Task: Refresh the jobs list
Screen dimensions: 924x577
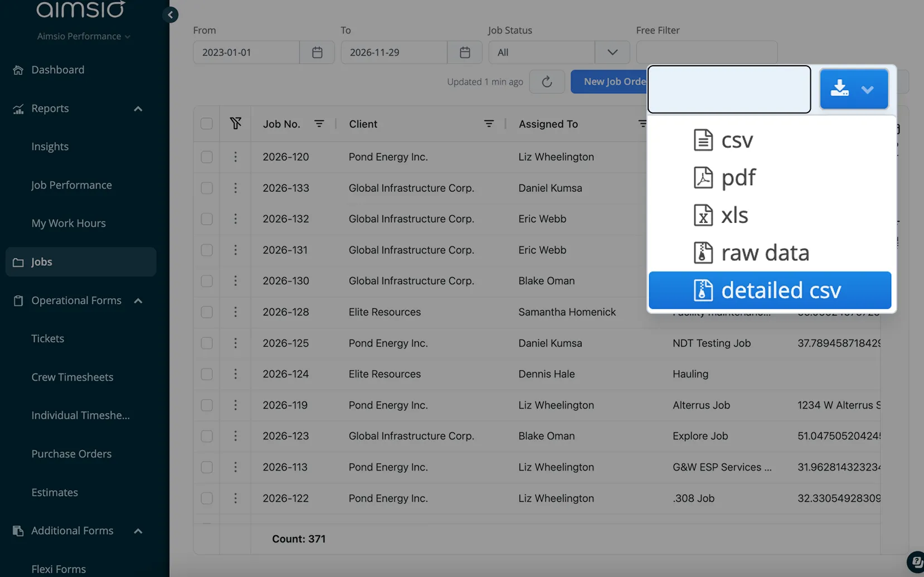Action: click(547, 82)
